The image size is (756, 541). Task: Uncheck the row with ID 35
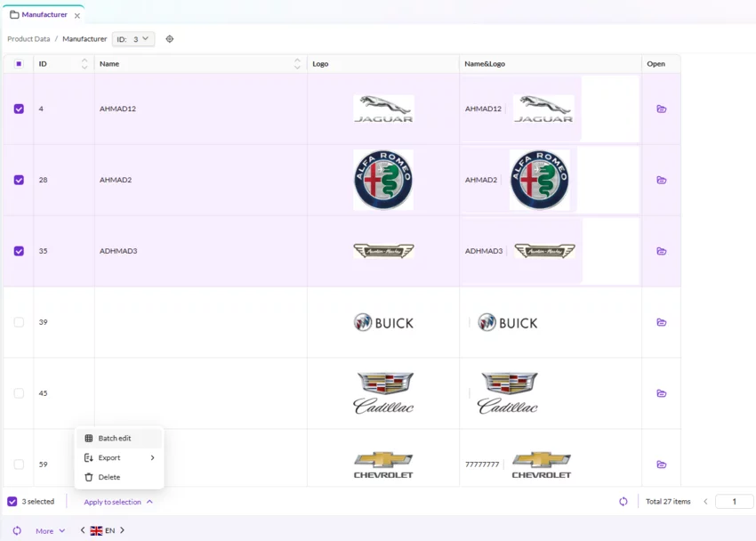pos(19,251)
